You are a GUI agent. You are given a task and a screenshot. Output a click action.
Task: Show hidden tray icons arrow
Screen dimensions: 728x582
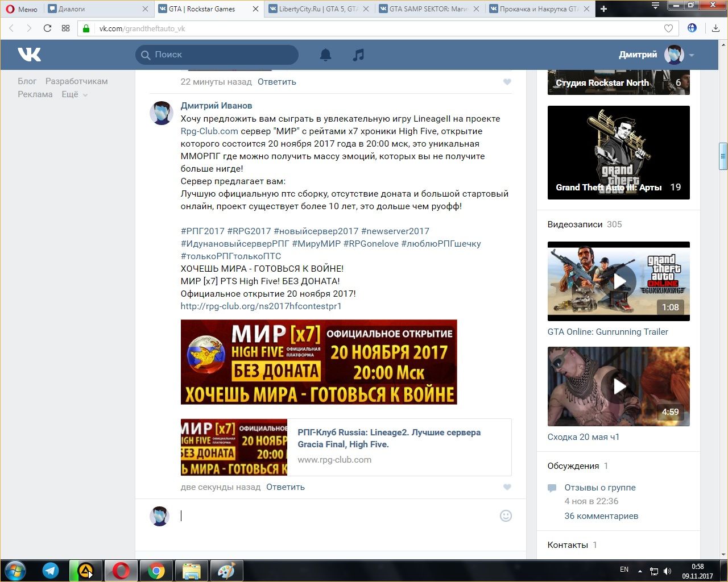coord(640,571)
